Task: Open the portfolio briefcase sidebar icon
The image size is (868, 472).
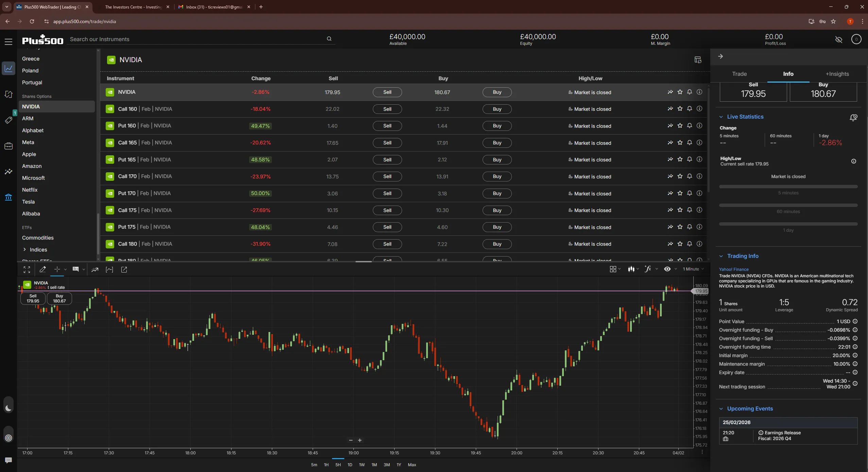Action: [x=8, y=146]
